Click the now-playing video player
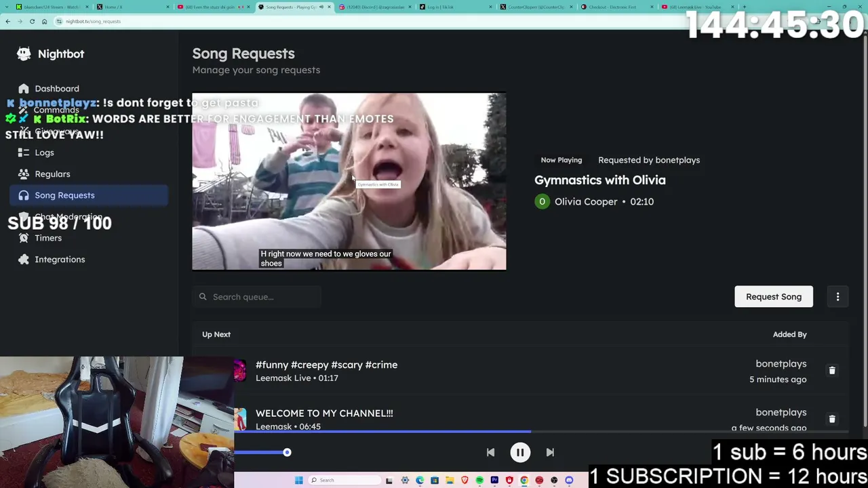868x488 pixels. [349, 182]
